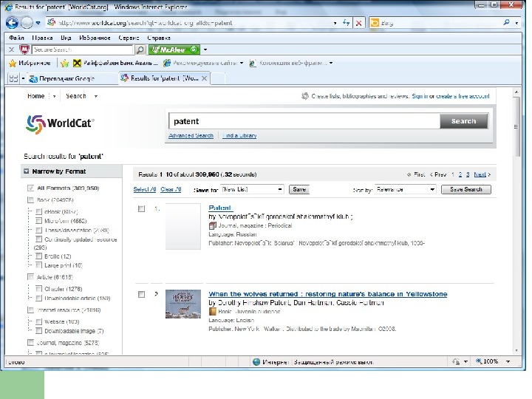Open the Справка menu
Screen dimensions: 532x399
point(159,38)
